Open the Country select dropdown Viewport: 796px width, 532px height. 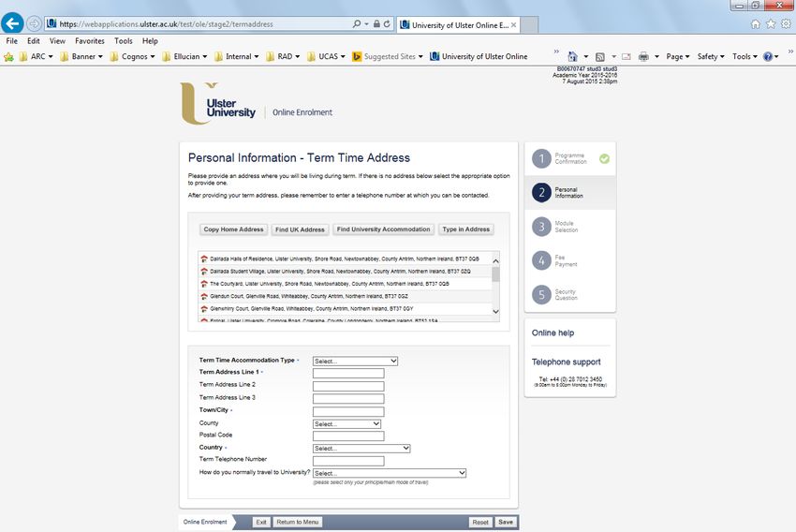[361, 449]
